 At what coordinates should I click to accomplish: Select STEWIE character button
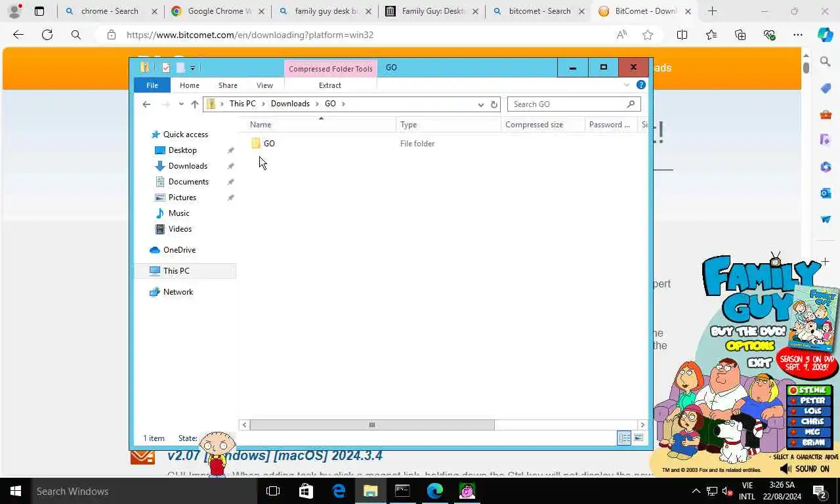(810, 390)
